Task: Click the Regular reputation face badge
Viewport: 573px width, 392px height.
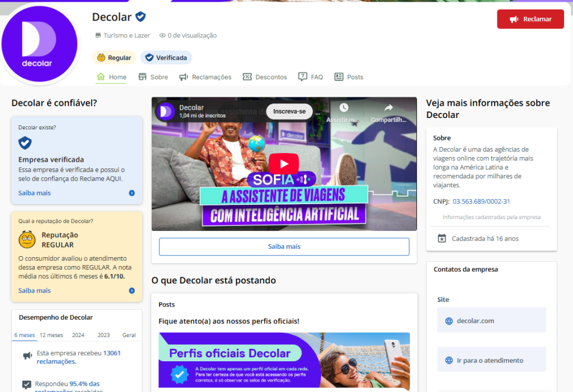Action: point(114,58)
